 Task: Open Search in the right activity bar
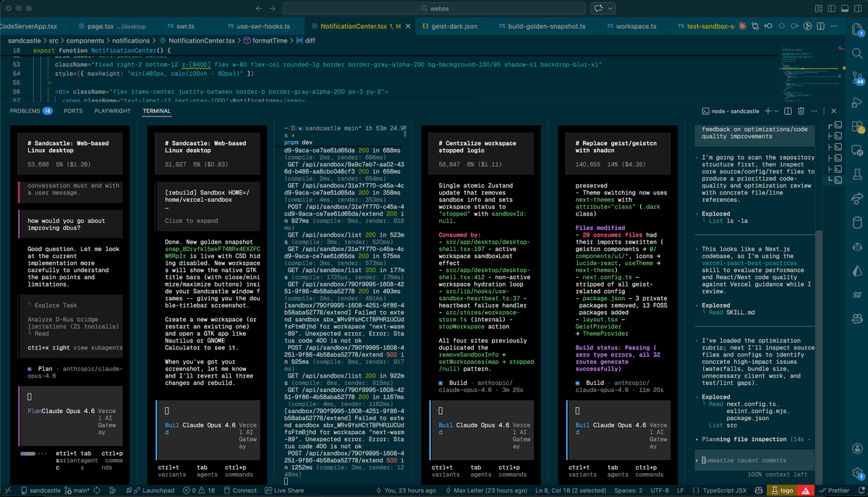858,53
